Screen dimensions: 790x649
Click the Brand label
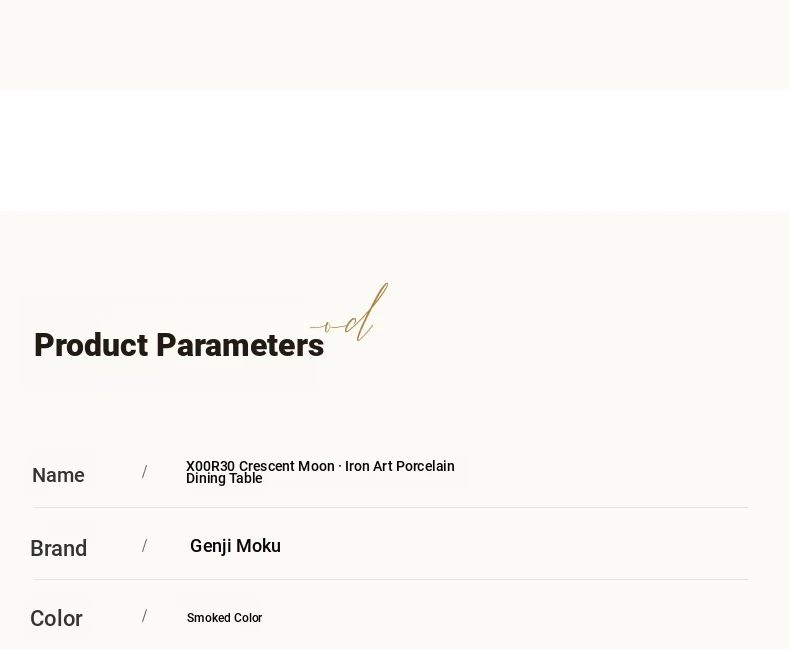click(58, 548)
